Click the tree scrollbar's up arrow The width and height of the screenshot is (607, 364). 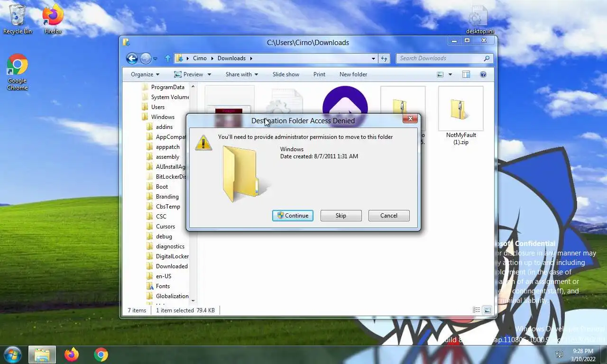pyautogui.click(x=193, y=87)
